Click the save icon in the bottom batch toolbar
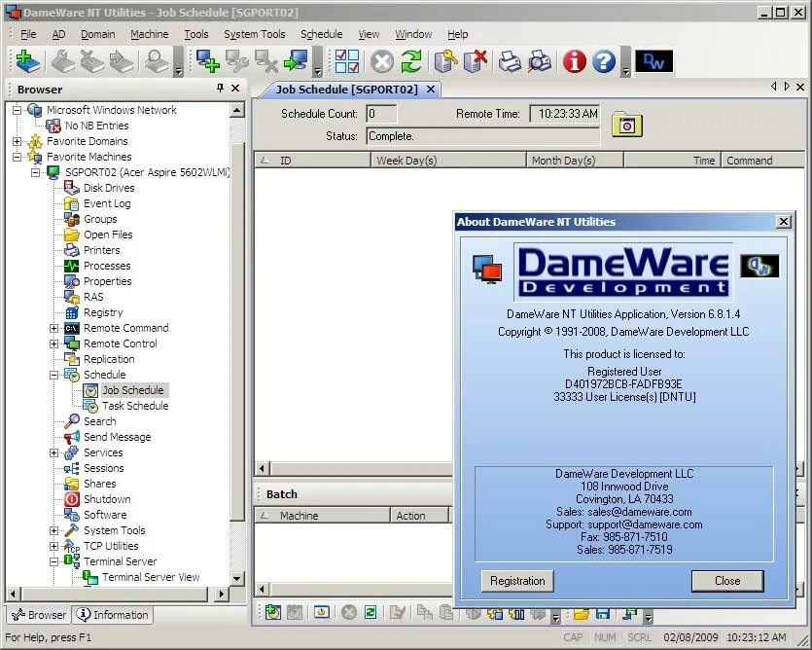The width and height of the screenshot is (812, 650). tap(602, 614)
